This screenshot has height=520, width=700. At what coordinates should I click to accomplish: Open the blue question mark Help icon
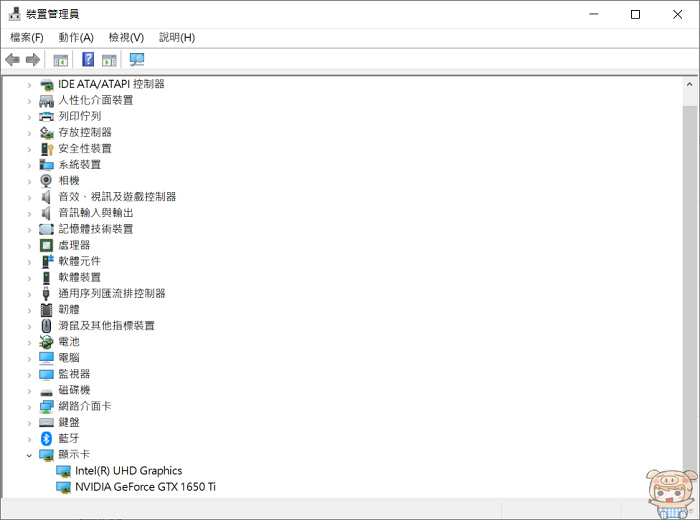[88, 59]
